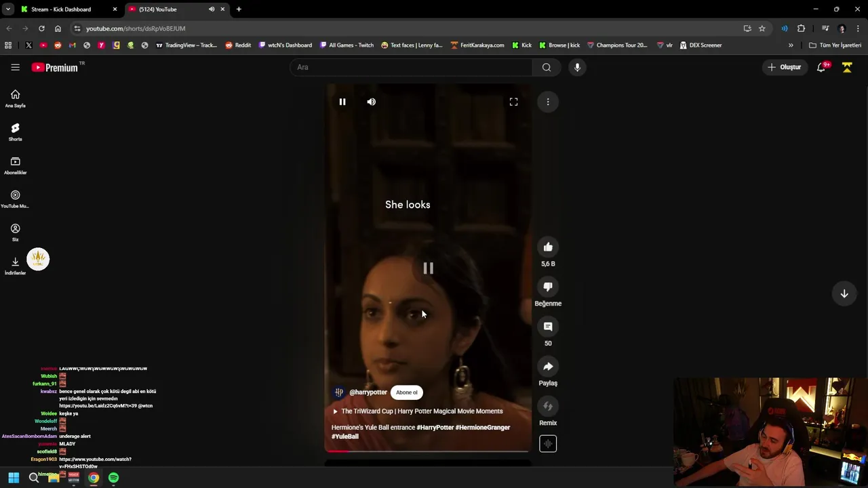The image size is (868, 488).
Task: Reload the page
Action: pos(41,28)
